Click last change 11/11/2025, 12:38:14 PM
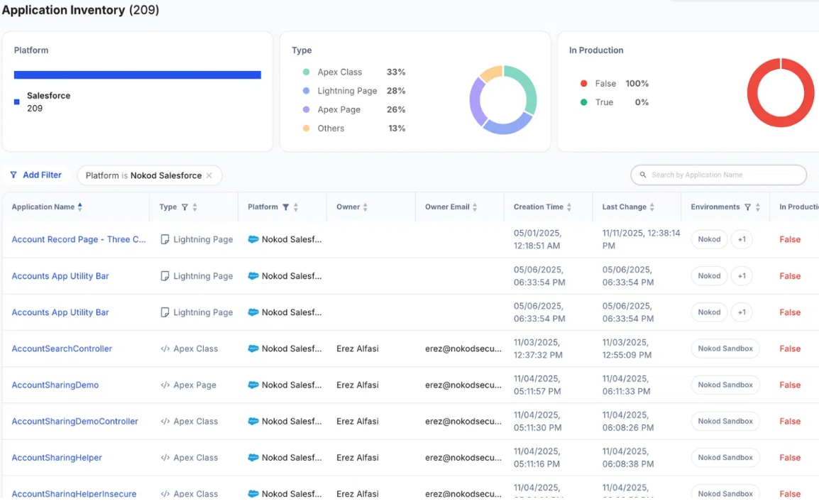 641,239
